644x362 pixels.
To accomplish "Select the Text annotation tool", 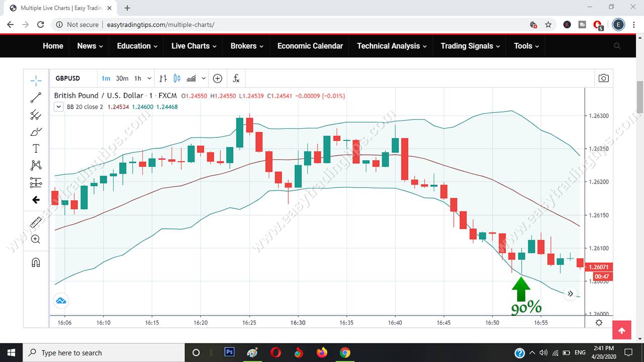I will 35,148.
